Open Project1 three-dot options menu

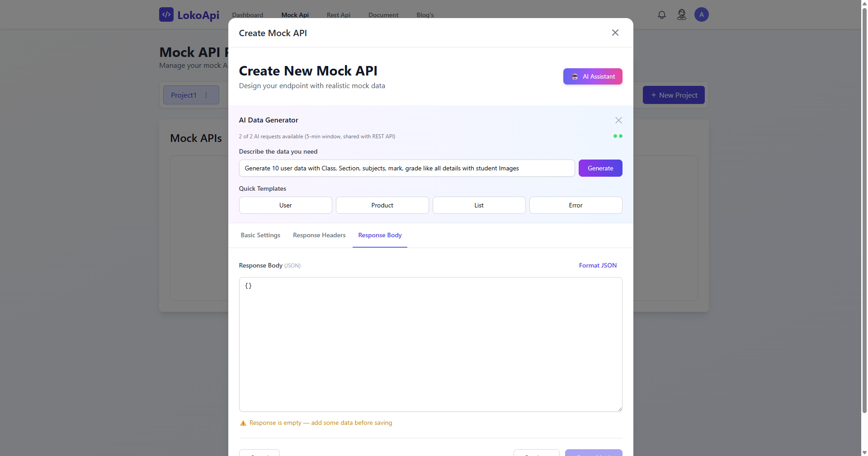click(x=206, y=95)
